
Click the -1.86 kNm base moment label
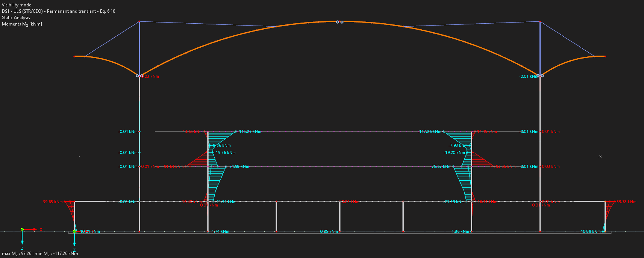point(460,232)
